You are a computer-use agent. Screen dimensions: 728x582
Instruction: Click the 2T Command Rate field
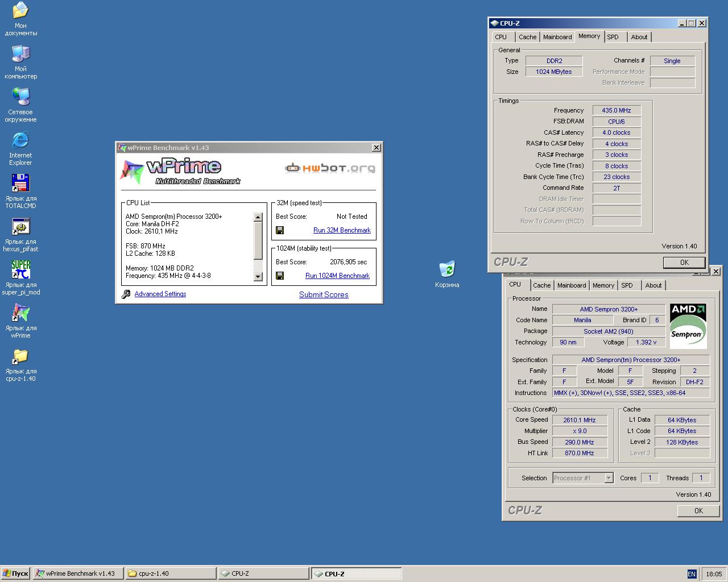[x=617, y=188]
